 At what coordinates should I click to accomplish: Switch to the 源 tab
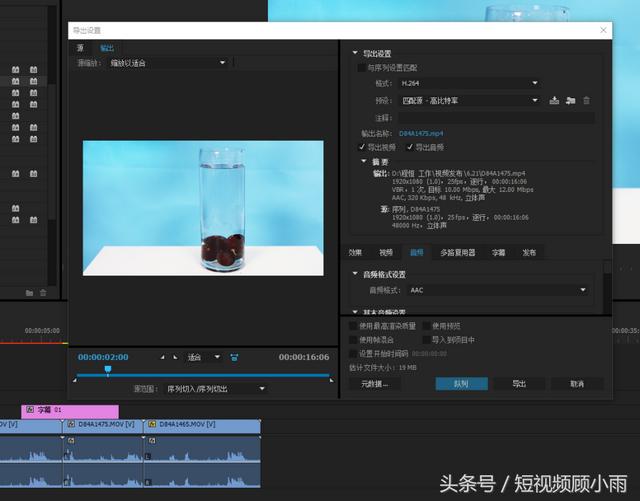(80, 47)
